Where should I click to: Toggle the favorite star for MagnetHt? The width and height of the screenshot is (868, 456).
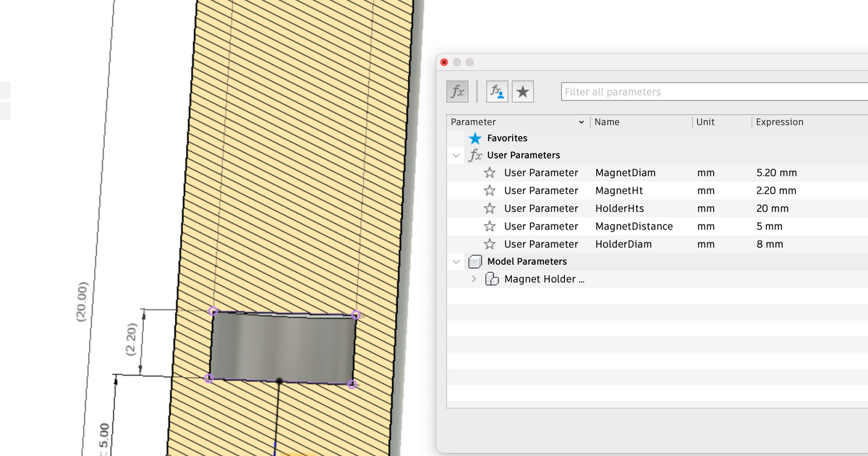click(489, 190)
